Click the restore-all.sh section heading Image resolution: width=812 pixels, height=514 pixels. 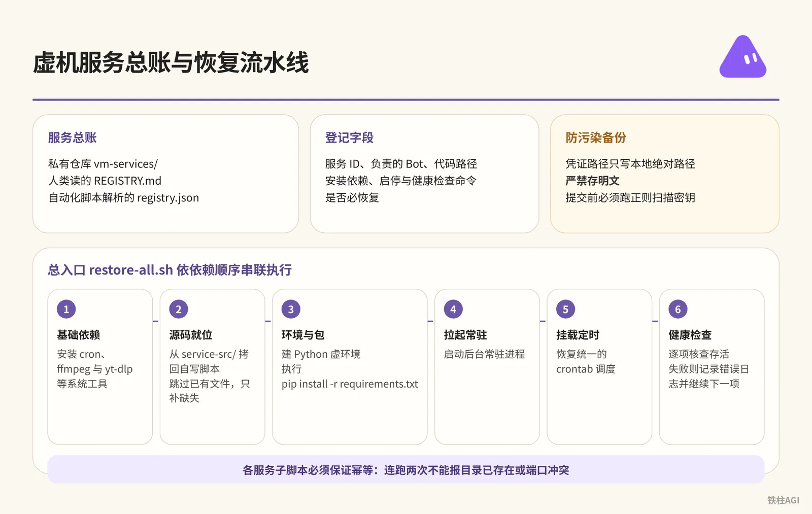[170, 270]
